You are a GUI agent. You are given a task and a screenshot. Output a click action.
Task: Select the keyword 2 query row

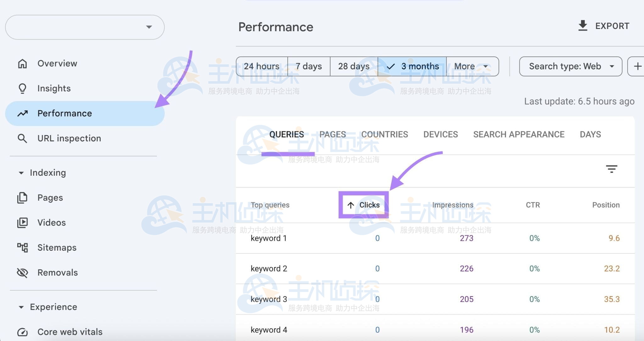(x=435, y=269)
